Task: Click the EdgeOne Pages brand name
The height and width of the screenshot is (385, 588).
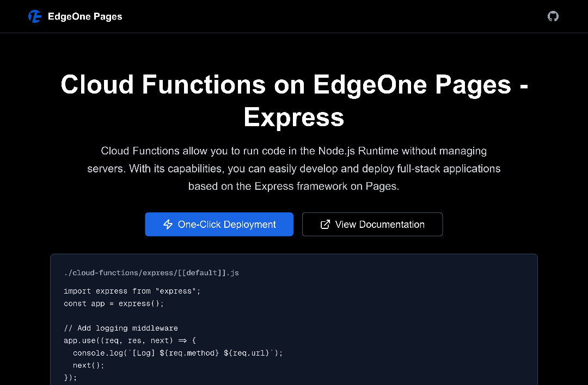Action: 85,16
